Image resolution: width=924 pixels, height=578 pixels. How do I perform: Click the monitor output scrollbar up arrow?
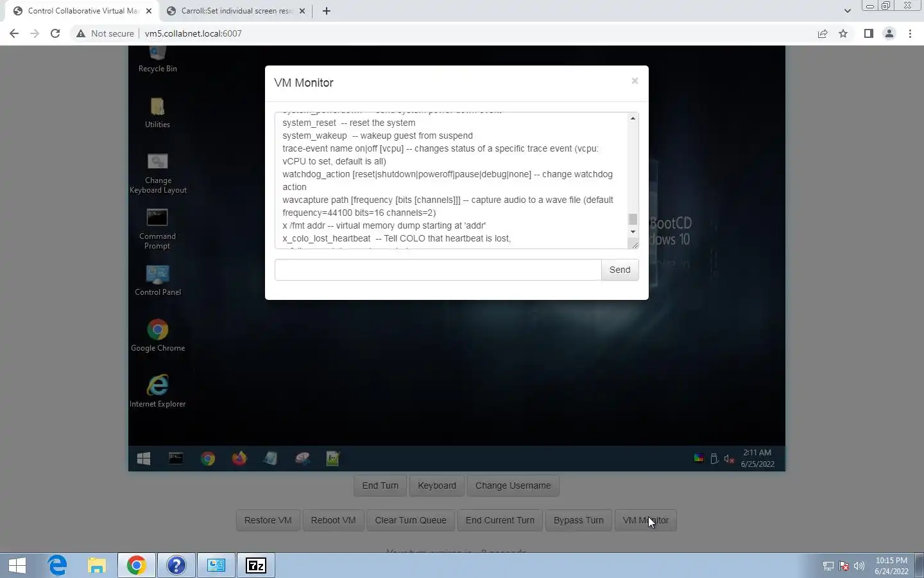coord(633,118)
